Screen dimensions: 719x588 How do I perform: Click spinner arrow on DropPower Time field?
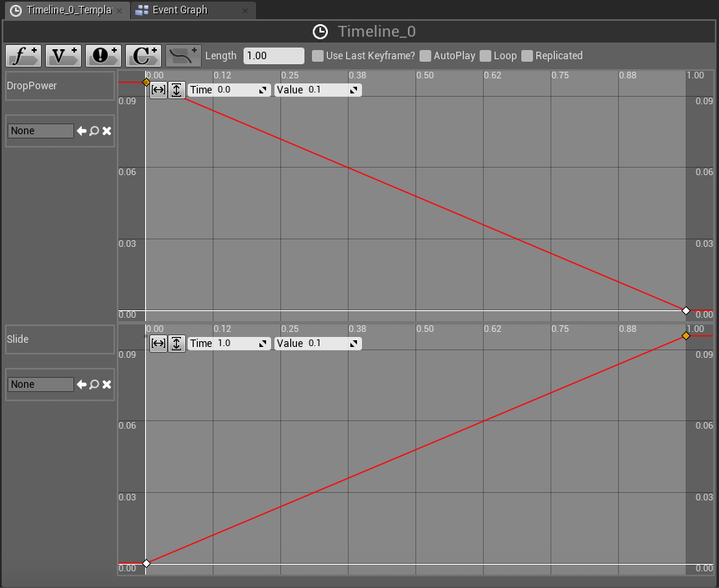pos(263,90)
